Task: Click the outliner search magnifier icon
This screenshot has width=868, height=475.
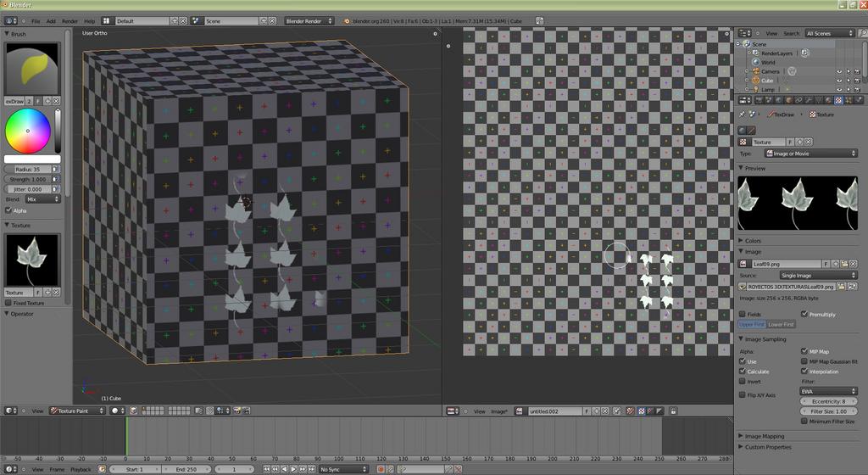Action: coord(862,33)
